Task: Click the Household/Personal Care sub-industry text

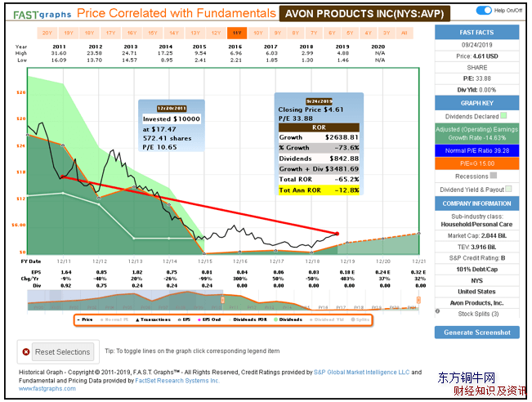Action: [476, 224]
